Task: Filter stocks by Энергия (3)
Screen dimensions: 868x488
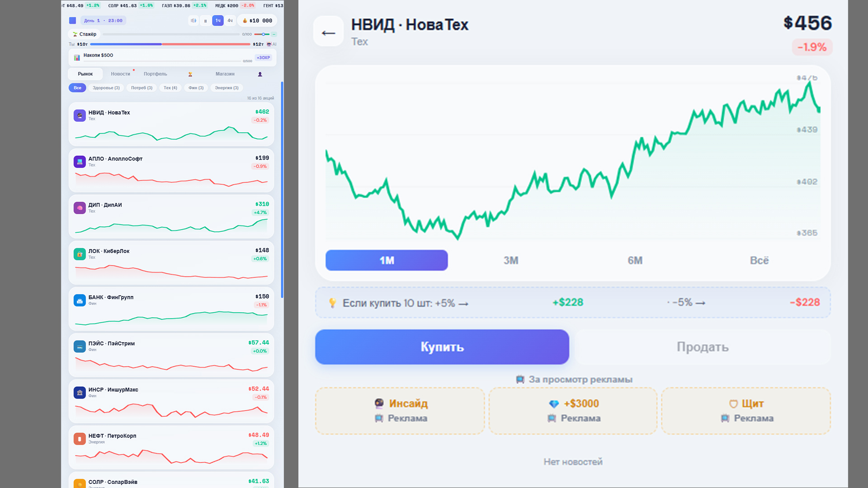Action: click(x=227, y=88)
